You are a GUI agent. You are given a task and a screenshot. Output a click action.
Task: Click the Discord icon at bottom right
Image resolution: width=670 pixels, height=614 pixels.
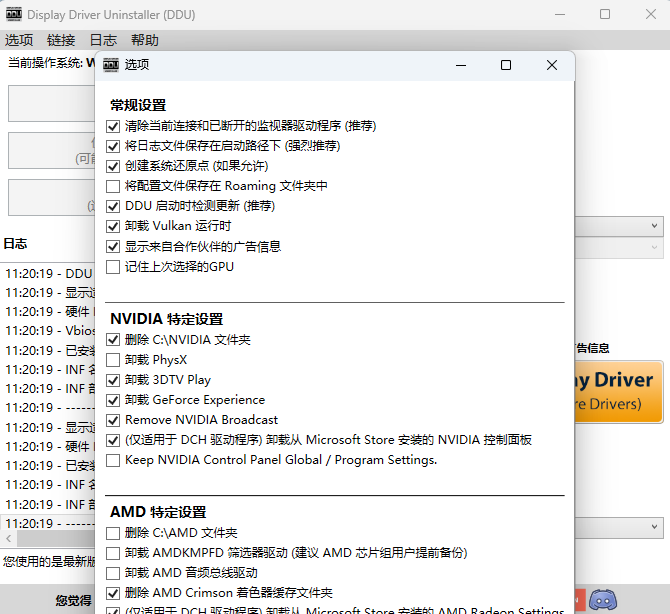pyautogui.click(x=603, y=600)
